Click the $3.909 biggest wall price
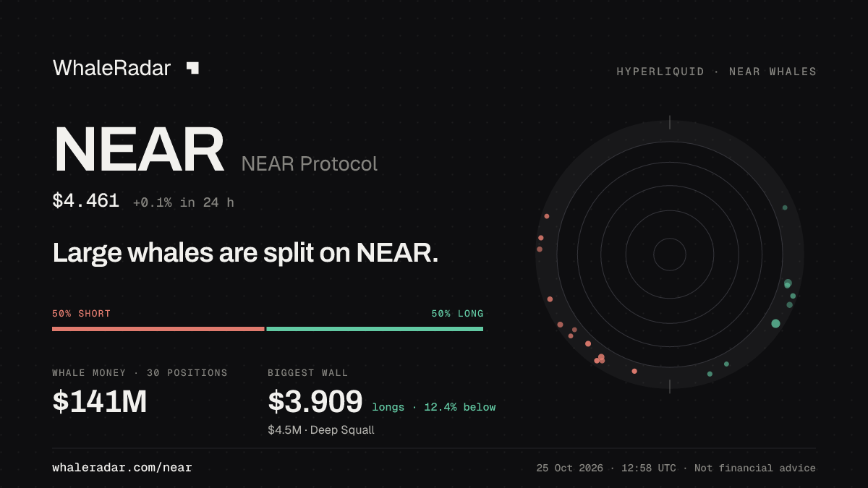This screenshot has width=868, height=488. coord(315,402)
